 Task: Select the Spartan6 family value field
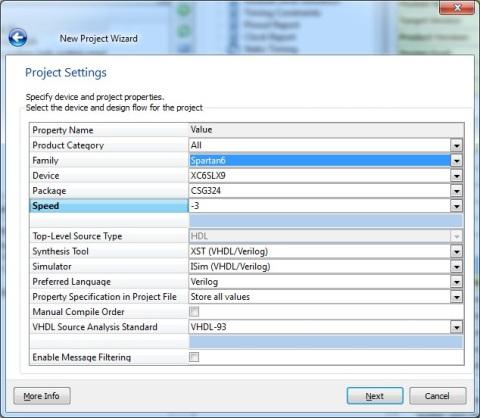[320, 161]
